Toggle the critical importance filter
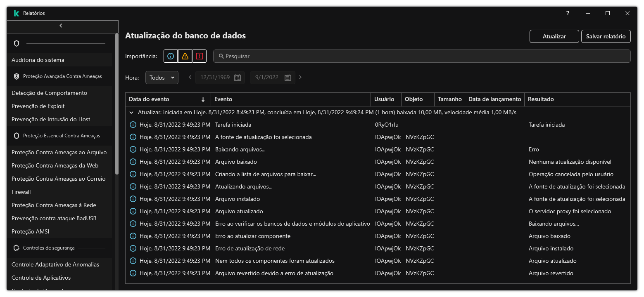Image resolution: width=644 pixels, height=297 pixels. (x=199, y=56)
